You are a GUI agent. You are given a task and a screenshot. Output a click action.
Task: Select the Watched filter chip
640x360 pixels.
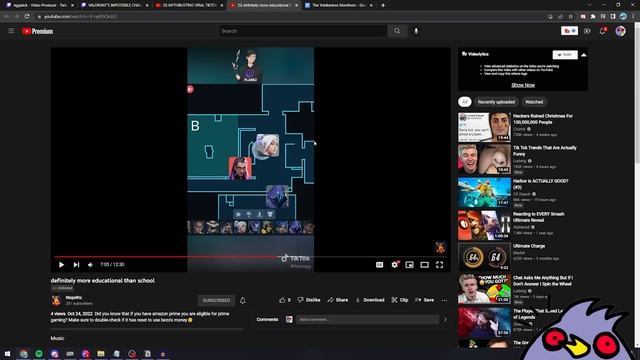click(x=534, y=102)
